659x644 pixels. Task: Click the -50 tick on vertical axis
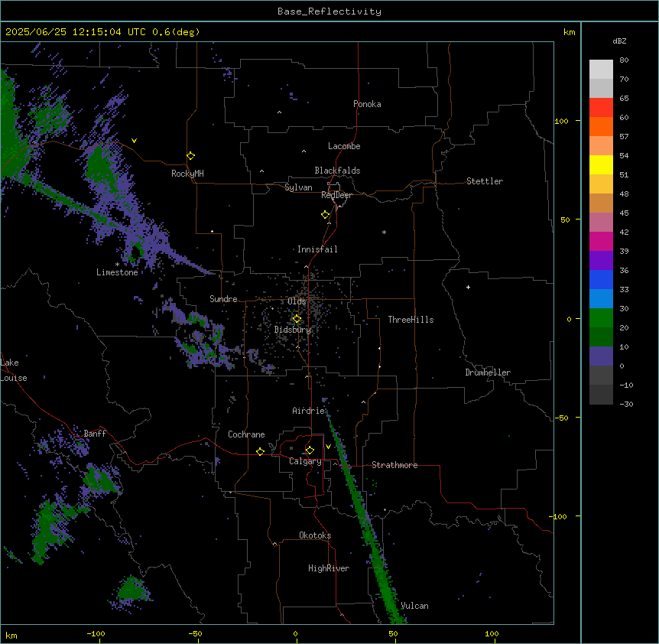pyautogui.click(x=561, y=418)
